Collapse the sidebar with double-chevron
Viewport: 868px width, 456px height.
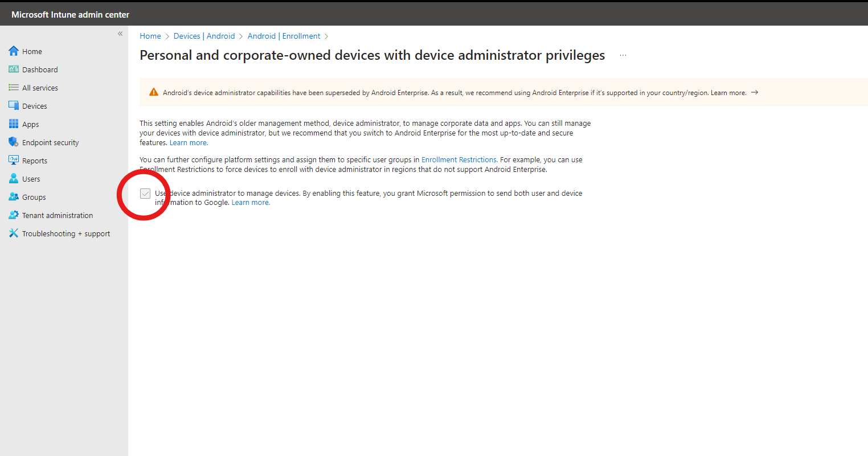click(x=120, y=34)
